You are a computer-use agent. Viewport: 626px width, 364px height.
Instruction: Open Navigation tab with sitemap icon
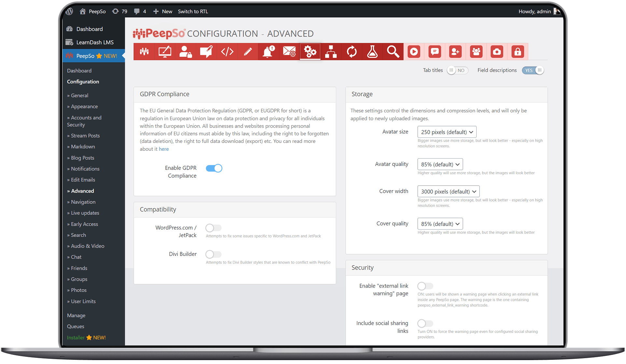331,52
